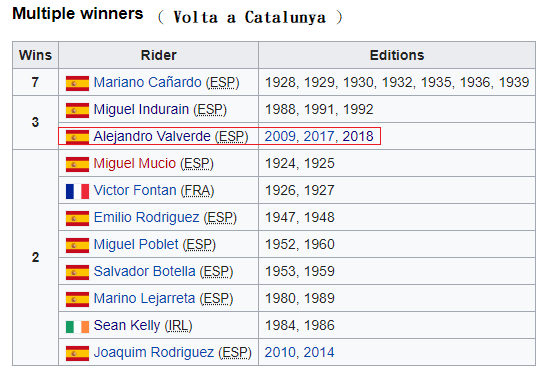Click the Spanish flag beside Mariano Cañardo
This screenshot has height=375, width=547.
point(77,83)
